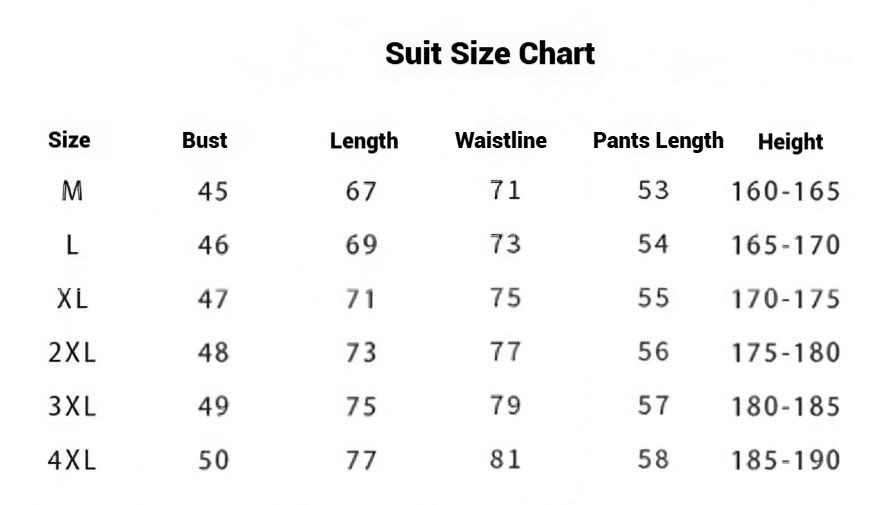Screen dimensions: 869x505
Task: Click the 2XL size row label
Action: tap(72, 353)
